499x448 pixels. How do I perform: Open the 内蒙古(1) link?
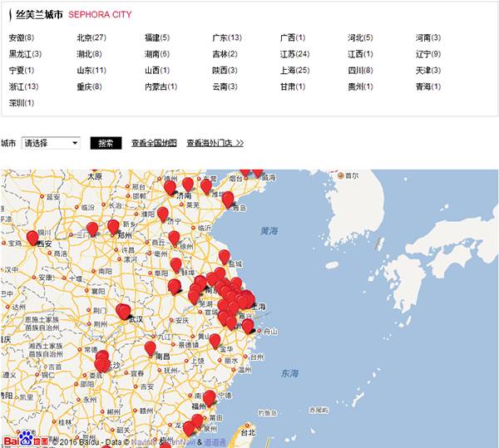tap(161, 86)
